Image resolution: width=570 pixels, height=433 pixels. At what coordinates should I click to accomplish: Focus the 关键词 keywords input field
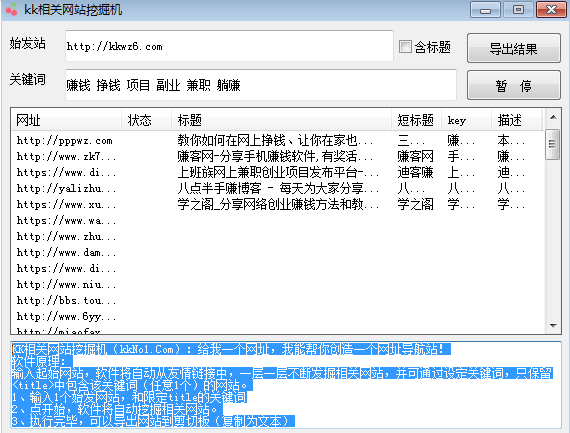coord(261,85)
